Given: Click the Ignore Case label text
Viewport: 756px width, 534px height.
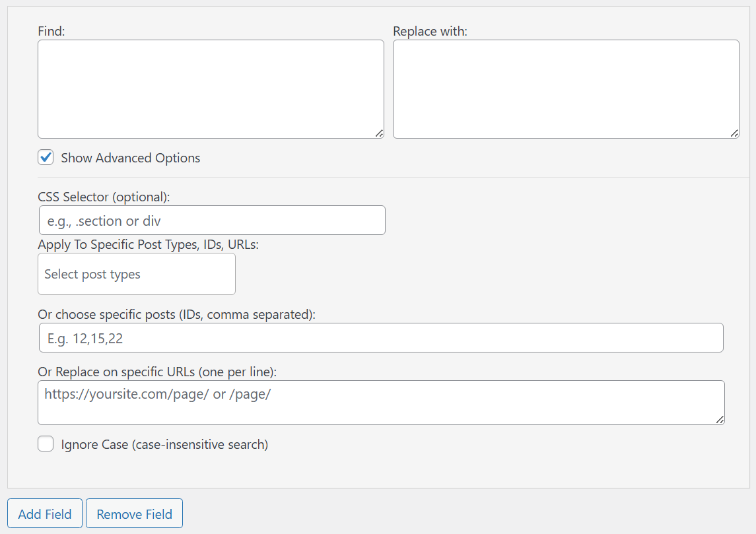Looking at the screenshot, I should (x=164, y=445).
